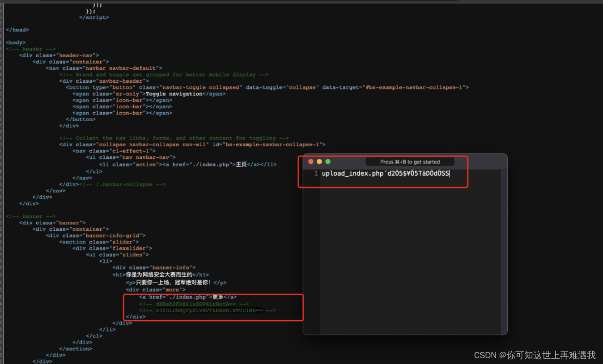Image resolution: width=603 pixels, height=364 pixels.
Task: Click the h1 '你是为网络安全大赛而生的' heading line
Action: coord(161,274)
